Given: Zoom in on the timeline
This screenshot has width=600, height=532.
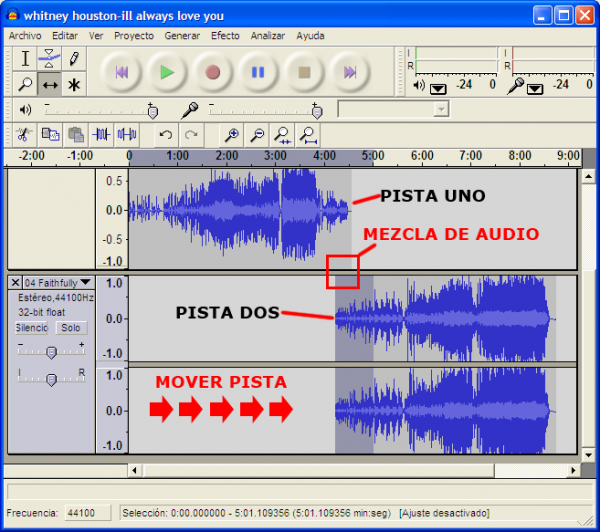Looking at the screenshot, I should (232, 135).
